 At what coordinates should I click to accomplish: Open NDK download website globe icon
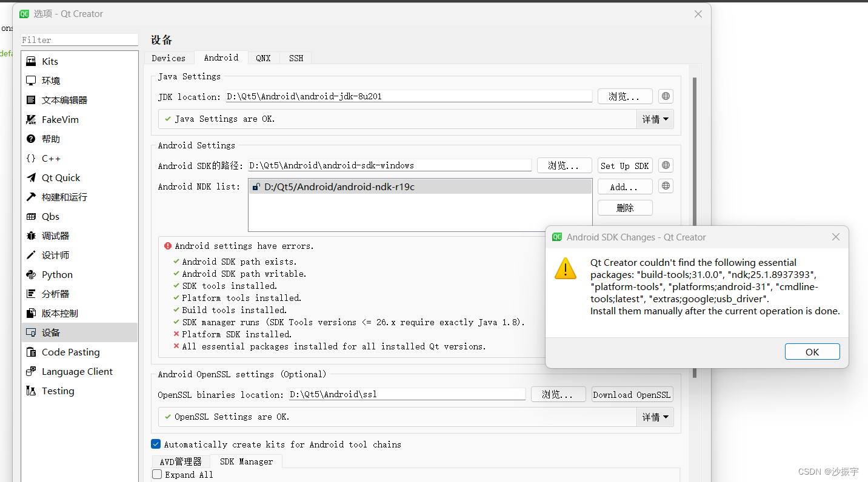pos(666,186)
